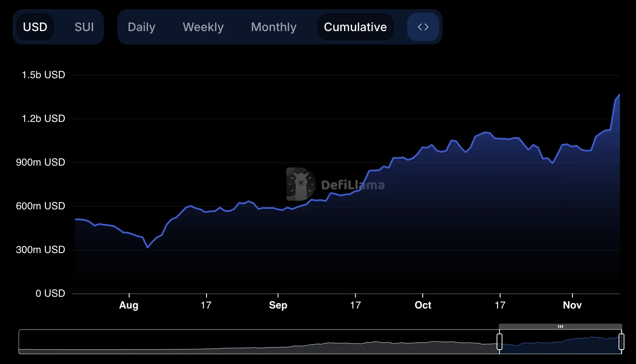Click the grip bar above the selected range
The image size is (636, 364).
(x=560, y=327)
